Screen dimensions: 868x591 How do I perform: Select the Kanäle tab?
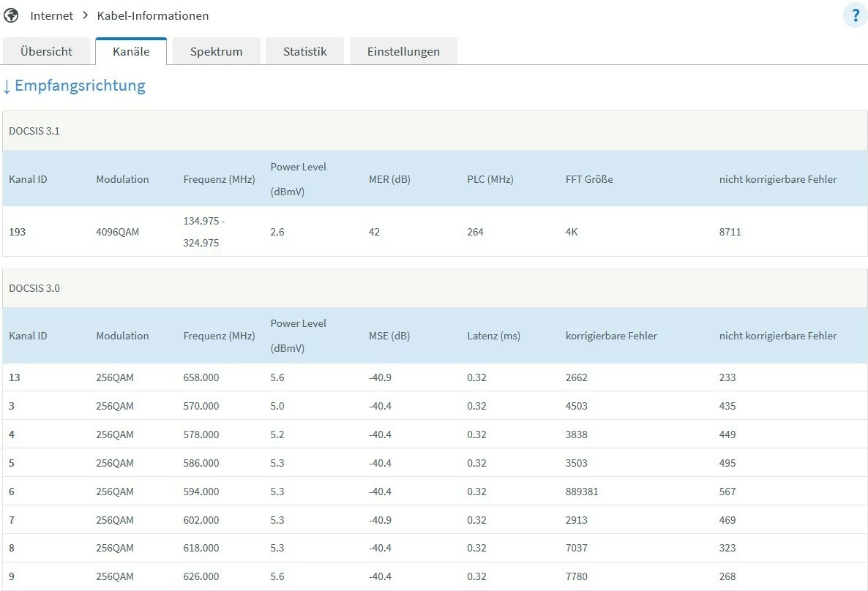click(x=131, y=51)
